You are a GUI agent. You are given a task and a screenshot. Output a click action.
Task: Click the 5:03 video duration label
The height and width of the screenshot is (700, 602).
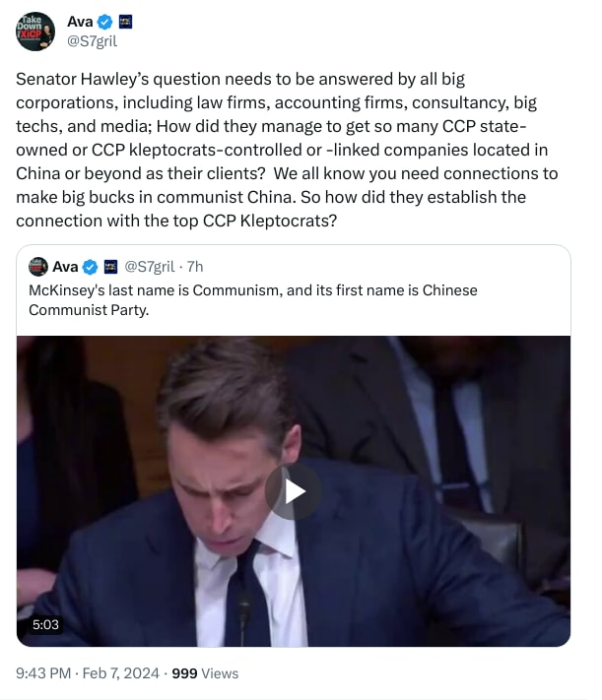click(45, 624)
